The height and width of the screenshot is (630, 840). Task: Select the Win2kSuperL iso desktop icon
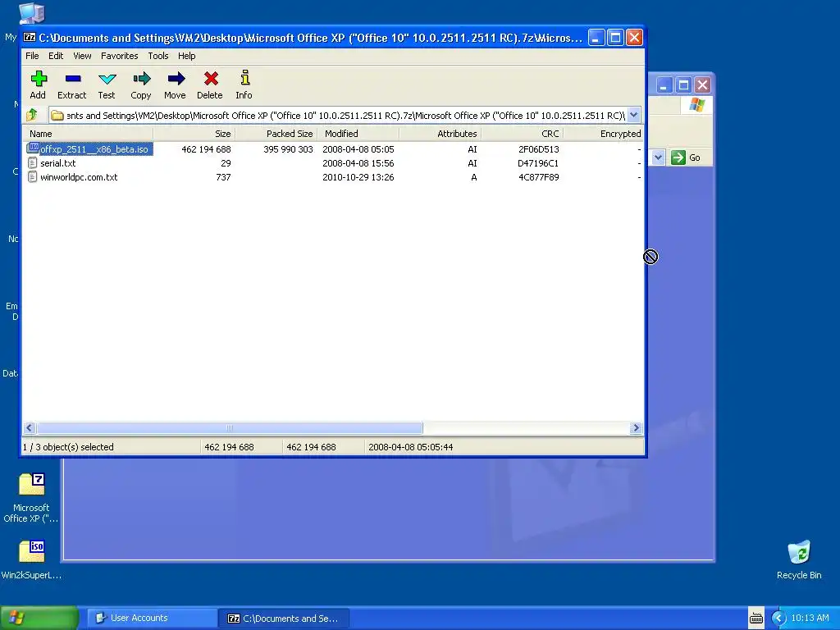[x=32, y=551]
